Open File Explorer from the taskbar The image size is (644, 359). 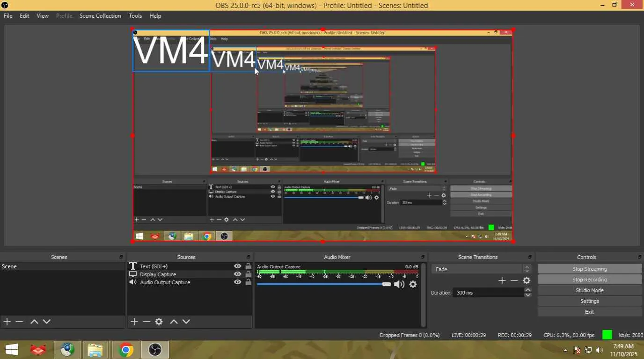(95, 350)
